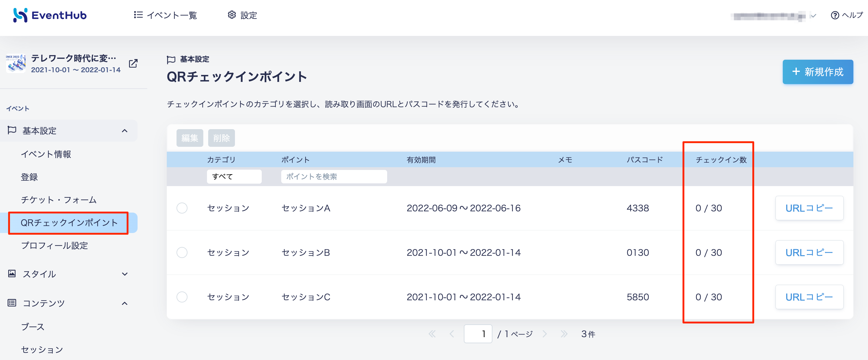Jump to last page double arrow
Image resolution: width=868 pixels, height=360 pixels.
[564, 334]
